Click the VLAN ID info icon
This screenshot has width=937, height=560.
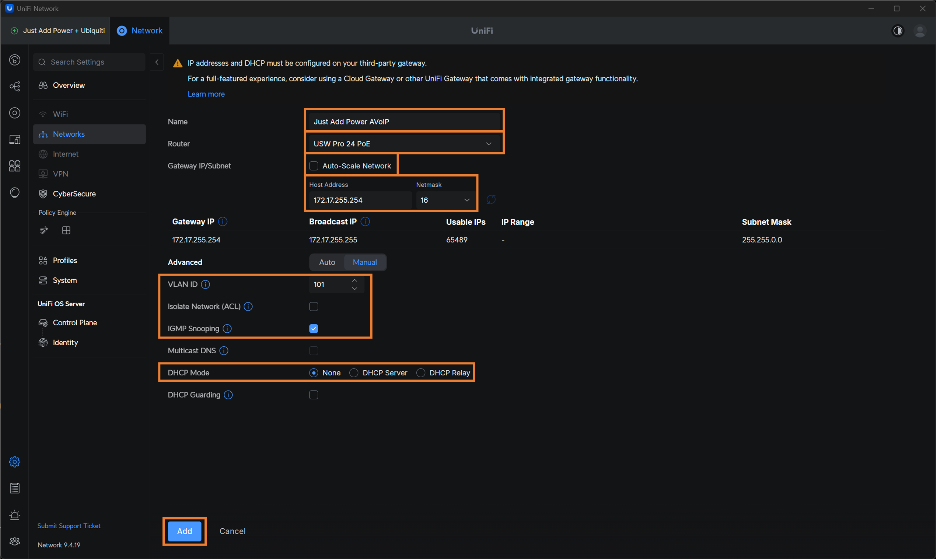tap(205, 284)
